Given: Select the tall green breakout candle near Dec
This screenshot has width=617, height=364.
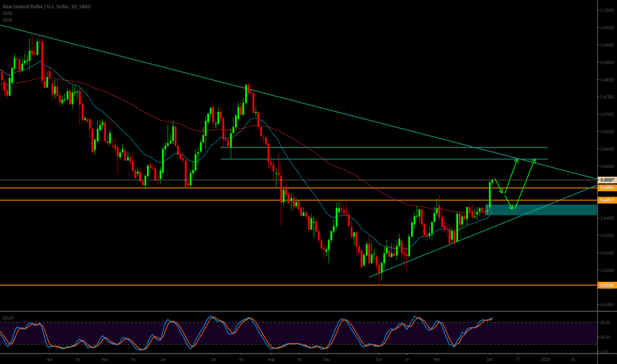Looking at the screenshot, I should point(490,195).
